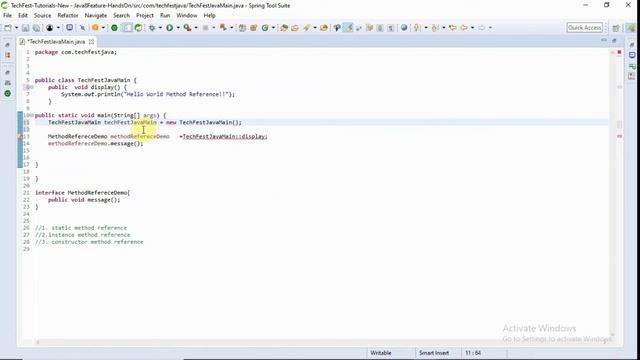Click the horizontal scrollbar left arrow
Image resolution: width=640 pixels, height=360 pixels.
pyautogui.click(x=38, y=342)
